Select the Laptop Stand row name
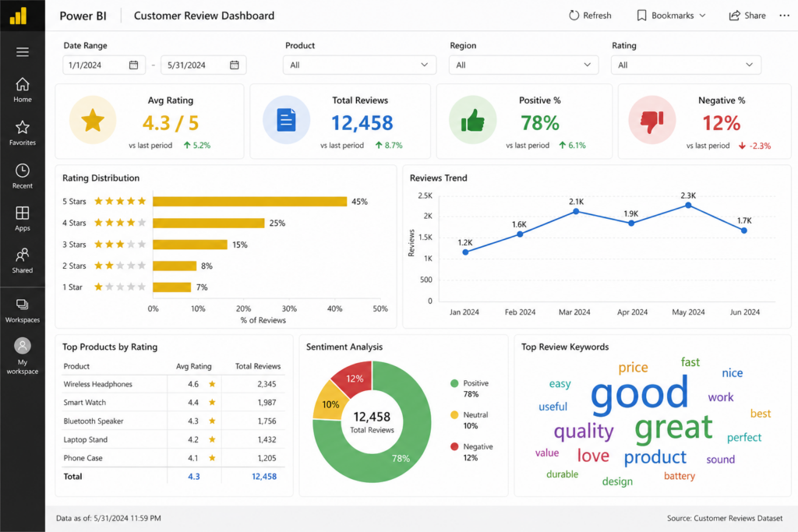 [85, 439]
